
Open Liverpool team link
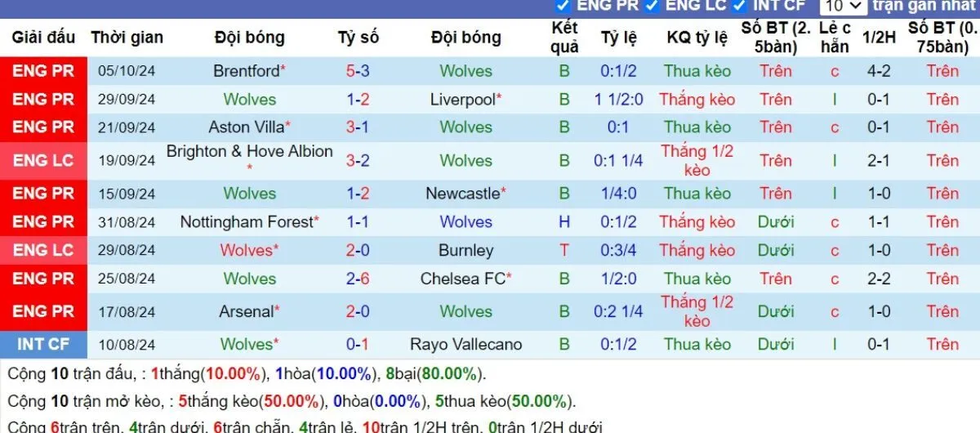coord(462,100)
